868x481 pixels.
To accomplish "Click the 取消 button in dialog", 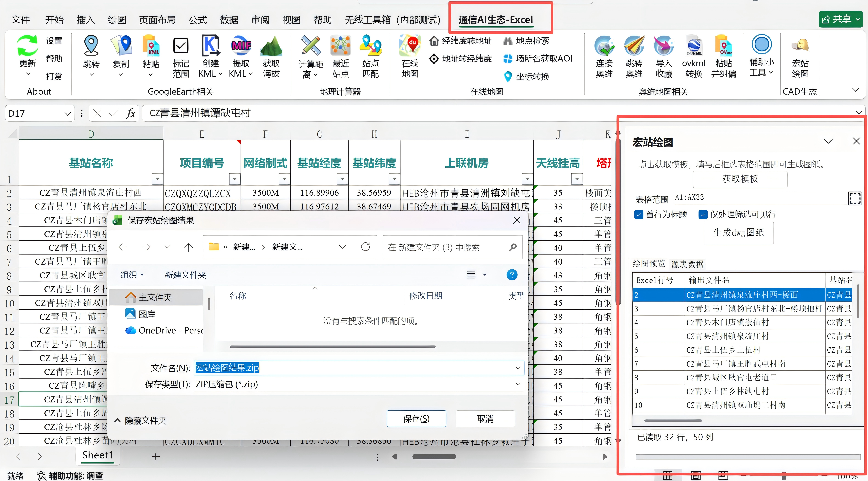I will [485, 419].
